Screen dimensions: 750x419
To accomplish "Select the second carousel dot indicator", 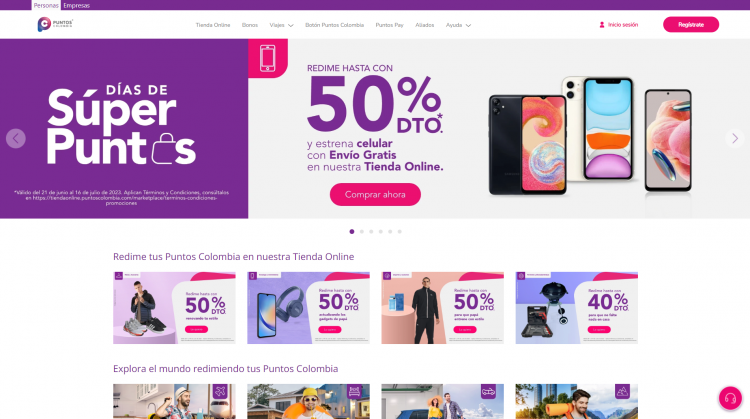I will coord(362,232).
